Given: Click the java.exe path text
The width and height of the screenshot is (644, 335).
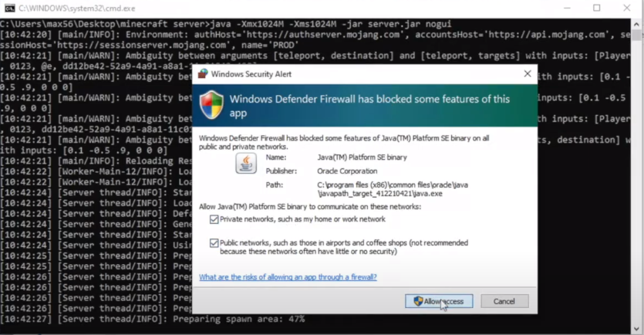Looking at the screenshot, I should [x=393, y=189].
